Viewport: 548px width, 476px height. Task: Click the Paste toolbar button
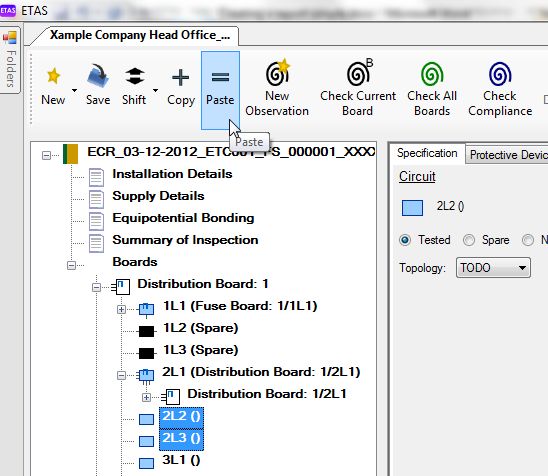point(220,91)
